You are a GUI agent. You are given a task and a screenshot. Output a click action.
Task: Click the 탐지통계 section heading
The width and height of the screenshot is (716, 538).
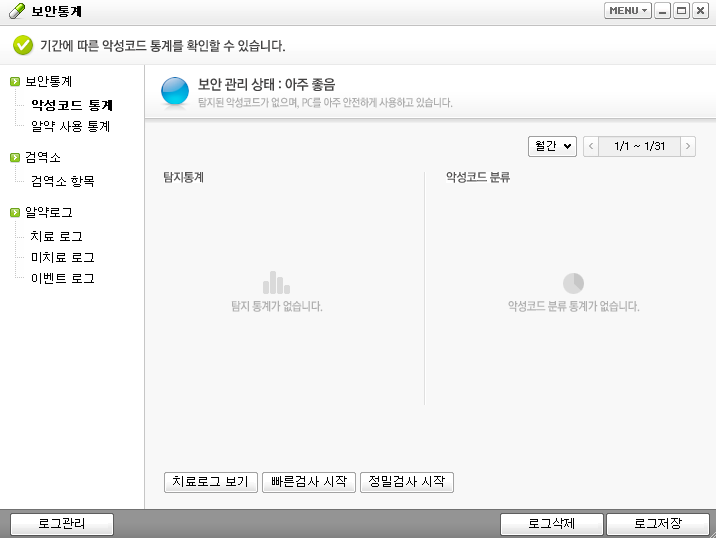[184, 177]
